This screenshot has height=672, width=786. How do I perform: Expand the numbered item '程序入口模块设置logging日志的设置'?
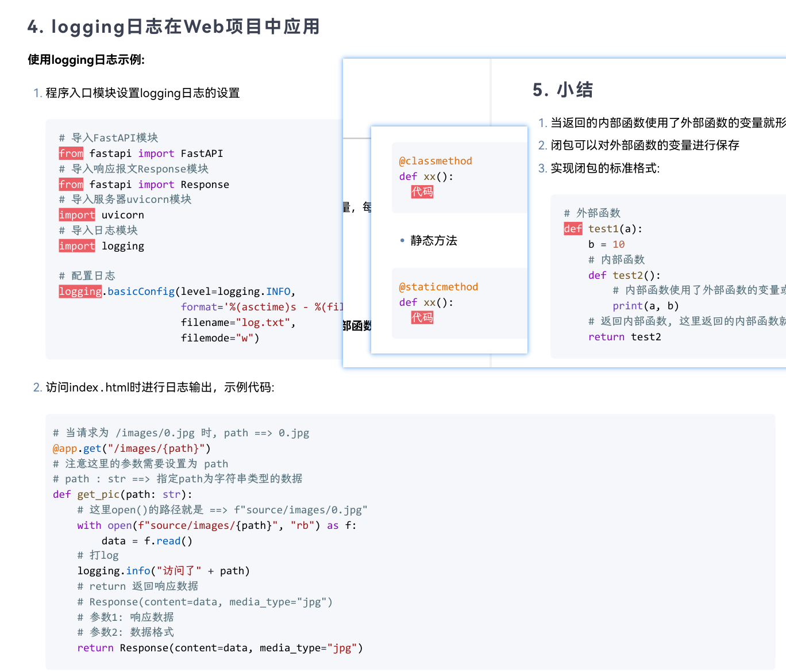click(142, 93)
